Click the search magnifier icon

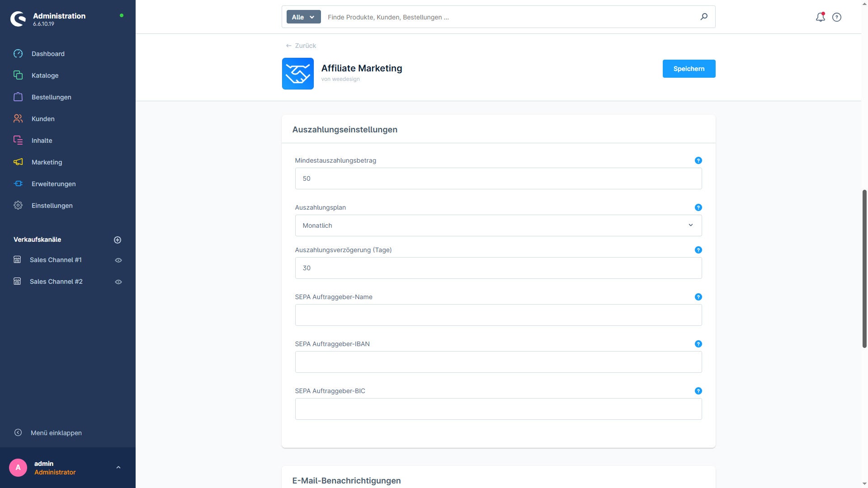704,17
